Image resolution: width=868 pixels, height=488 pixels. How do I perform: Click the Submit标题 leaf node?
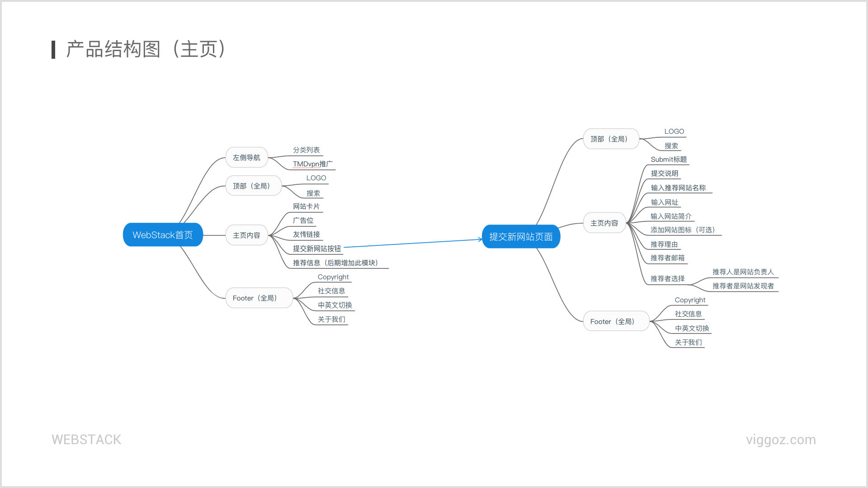(x=669, y=160)
